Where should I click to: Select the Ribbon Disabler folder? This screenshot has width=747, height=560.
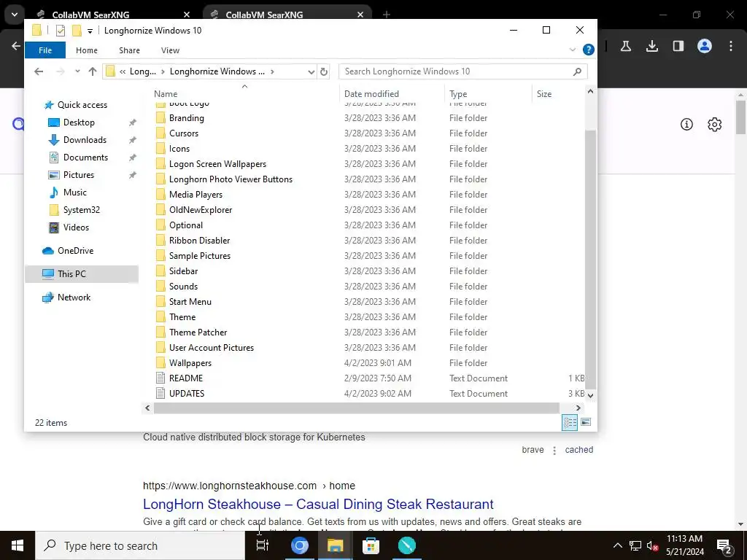(x=199, y=241)
